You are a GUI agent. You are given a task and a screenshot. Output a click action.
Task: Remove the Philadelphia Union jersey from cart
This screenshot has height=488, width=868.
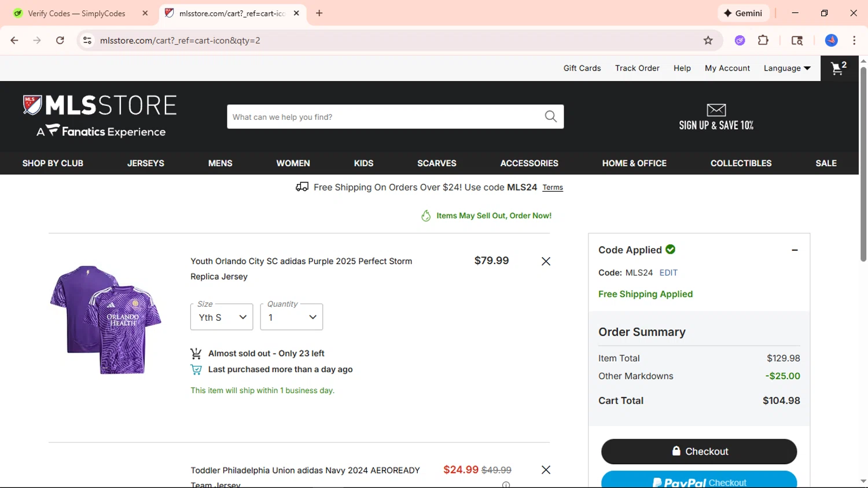tap(546, 469)
